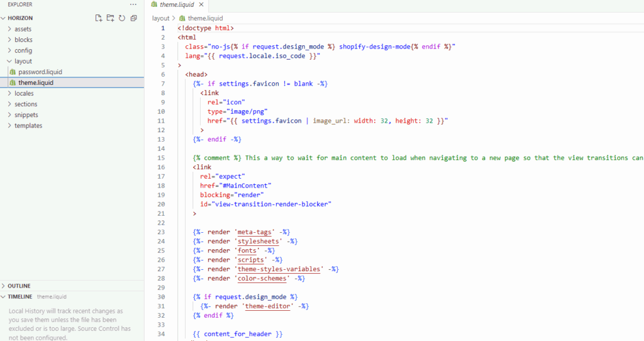Expand the assets folder
644x341 pixels.
(x=23, y=29)
